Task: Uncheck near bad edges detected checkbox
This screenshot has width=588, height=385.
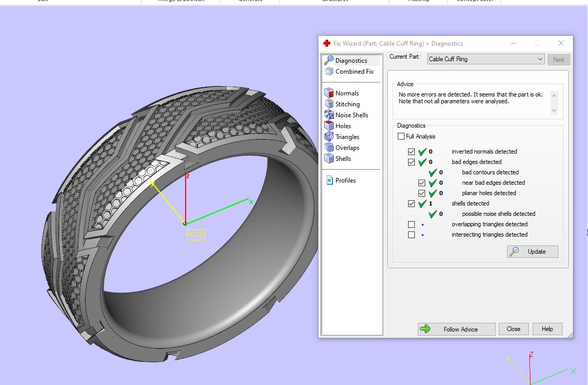Action: 422,183
